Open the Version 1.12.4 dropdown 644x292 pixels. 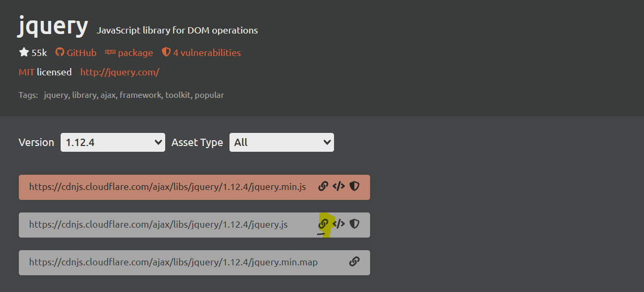[x=113, y=142]
